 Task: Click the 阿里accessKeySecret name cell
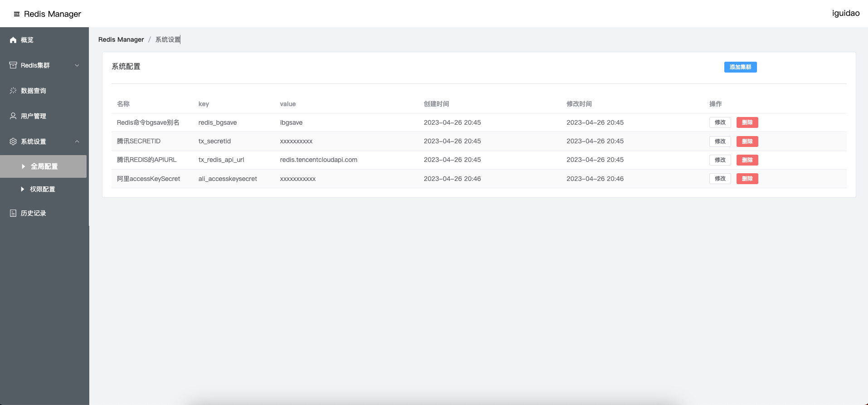click(x=148, y=179)
